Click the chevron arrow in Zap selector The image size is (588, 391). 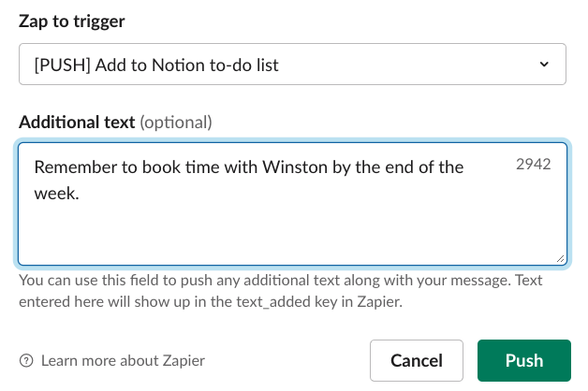tap(545, 65)
